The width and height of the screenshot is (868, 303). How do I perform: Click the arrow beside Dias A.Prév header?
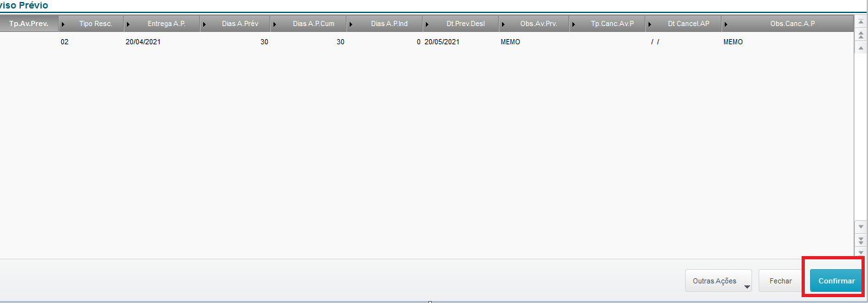click(204, 24)
